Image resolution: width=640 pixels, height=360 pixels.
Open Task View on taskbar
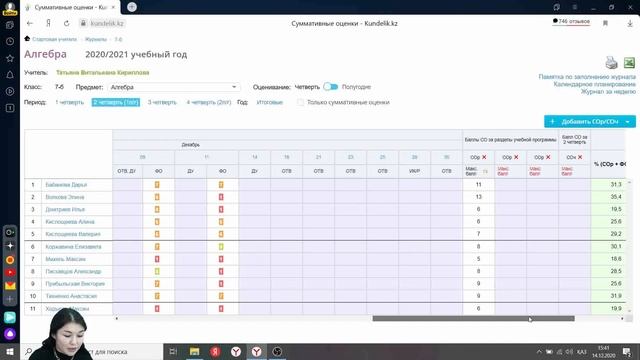(x=173, y=351)
